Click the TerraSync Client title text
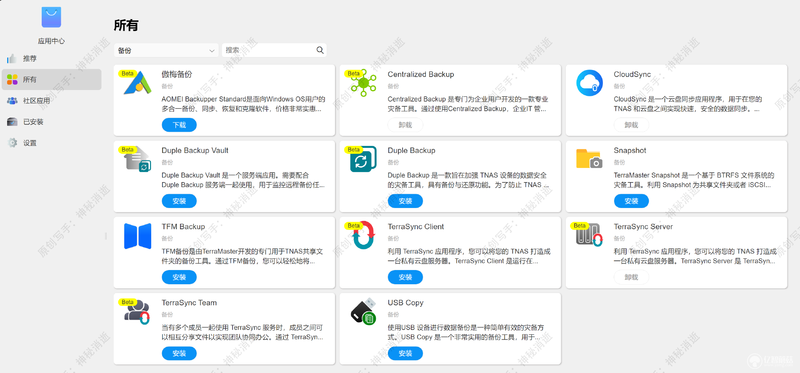Viewport: 800px width, 373px height. [416, 227]
